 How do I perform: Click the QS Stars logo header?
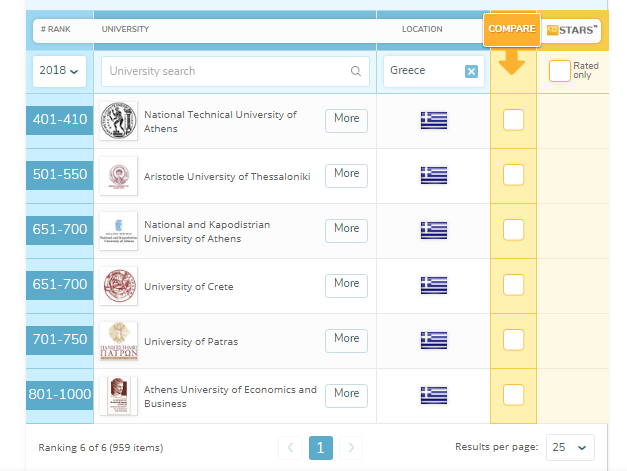click(572, 30)
